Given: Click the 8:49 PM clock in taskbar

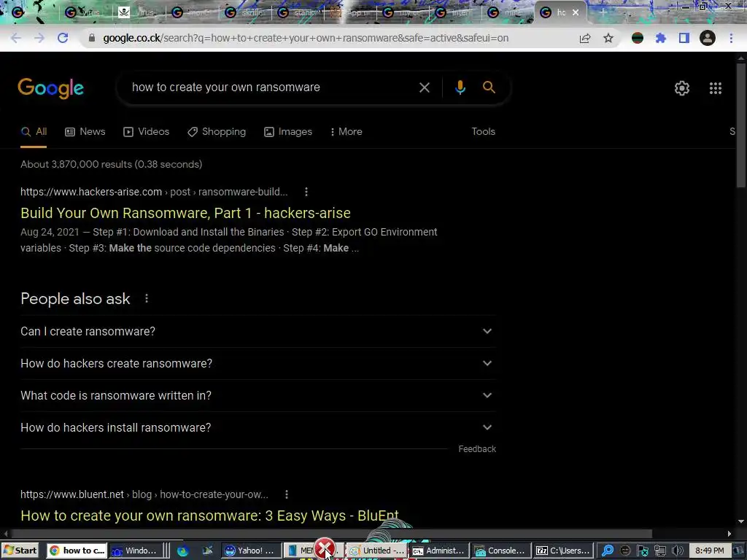Looking at the screenshot, I should click(709, 551).
